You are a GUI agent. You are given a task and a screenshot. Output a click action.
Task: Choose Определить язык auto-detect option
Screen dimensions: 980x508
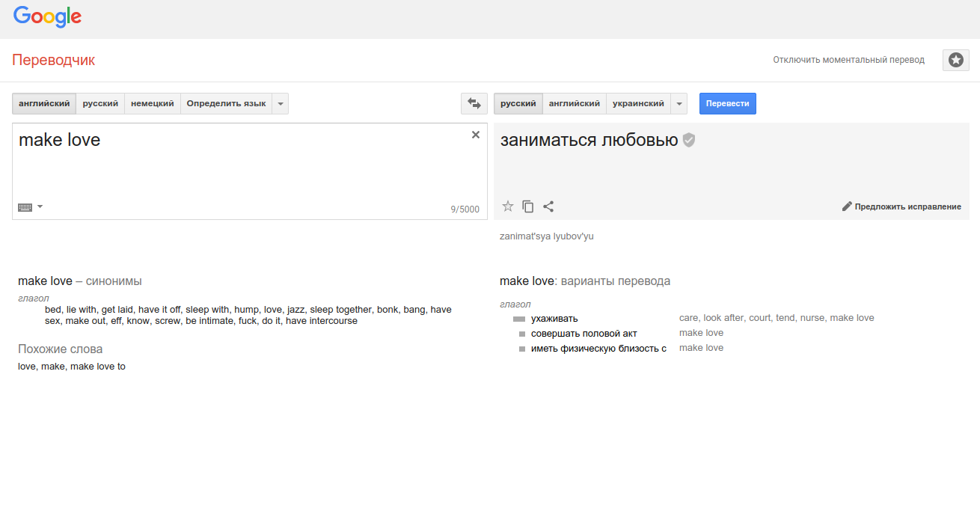click(226, 103)
